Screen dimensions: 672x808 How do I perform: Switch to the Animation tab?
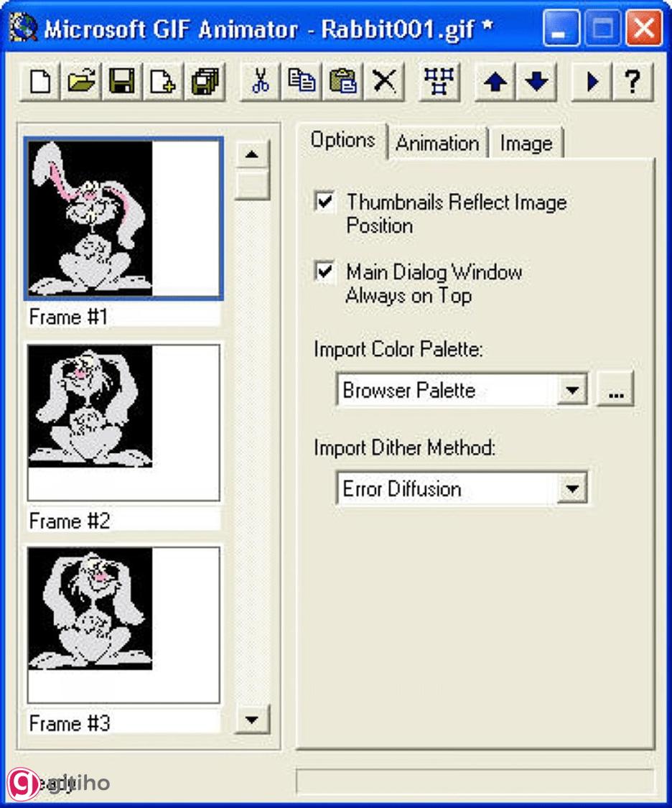click(x=437, y=144)
